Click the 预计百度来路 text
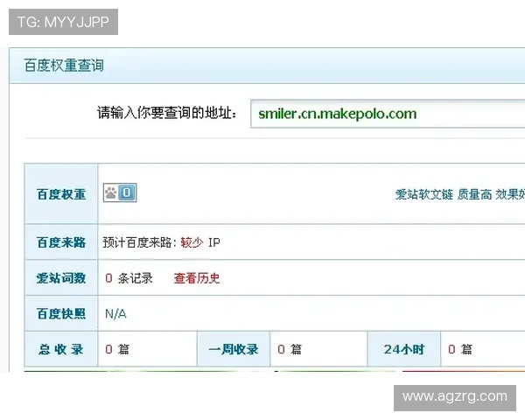 click(x=137, y=242)
